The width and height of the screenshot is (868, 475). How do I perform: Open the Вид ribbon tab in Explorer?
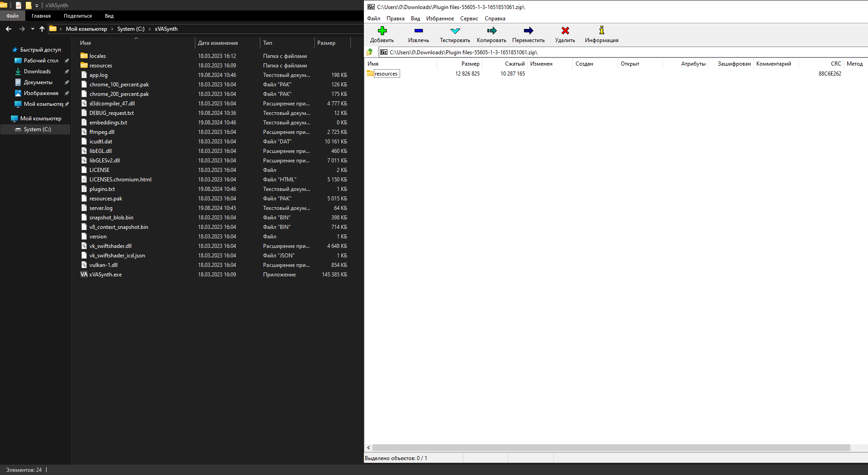pyautogui.click(x=109, y=16)
